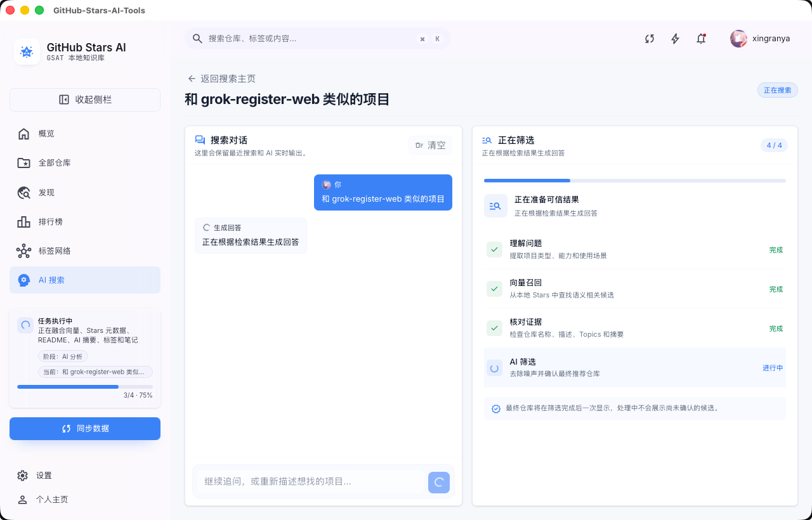Click the 3/4 · 75% progress label

click(x=138, y=395)
